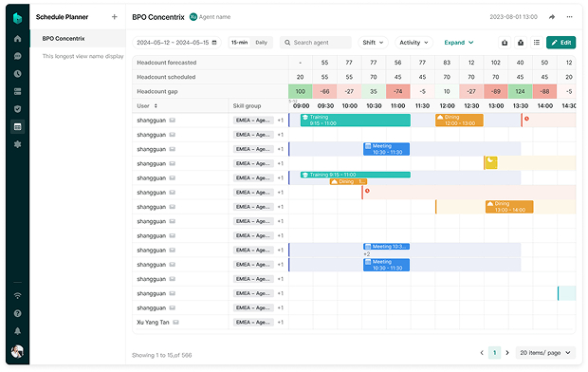Image resolution: width=588 pixels, height=372 pixels.
Task: Open the shield check icon in sidebar
Action: [17, 109]
